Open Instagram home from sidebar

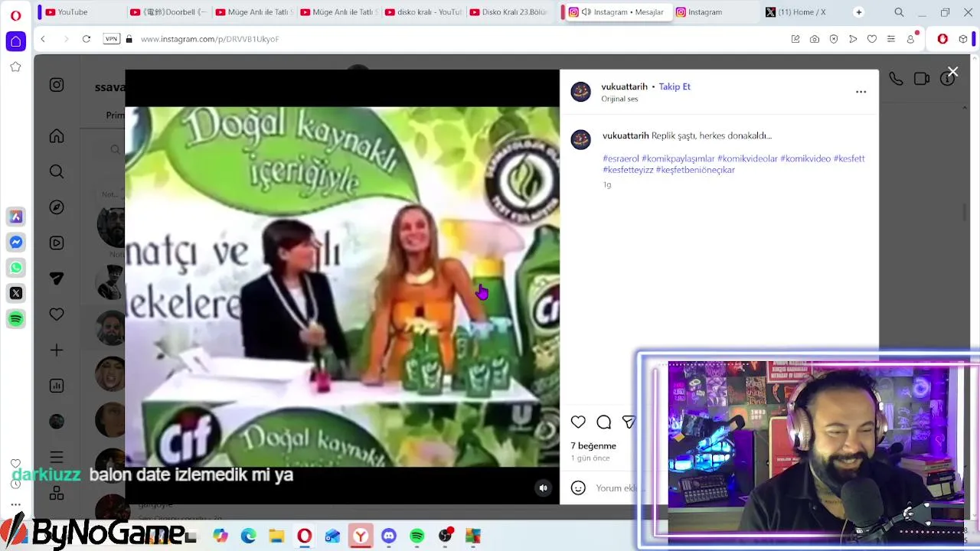pyautogui.click(x=57, y=136)
